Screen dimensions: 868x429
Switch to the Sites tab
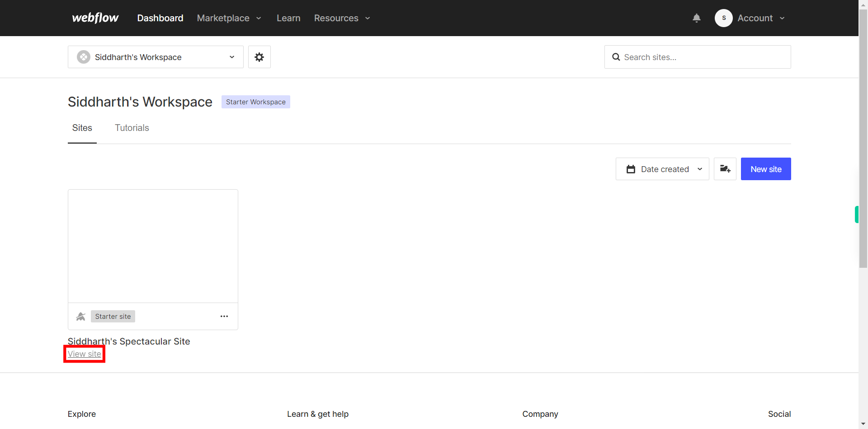coord(82,128)
